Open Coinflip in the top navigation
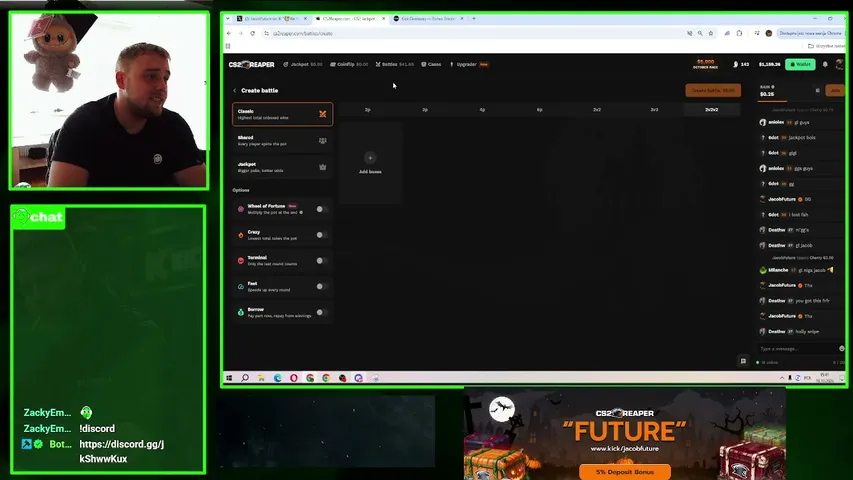 click(349, 64)
